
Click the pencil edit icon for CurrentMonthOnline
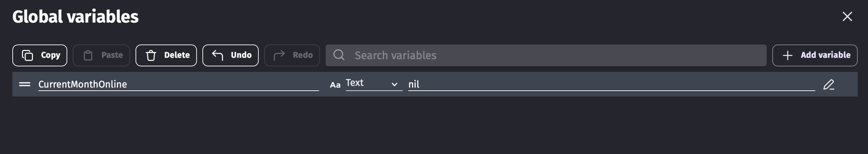pyautogui.click(x=829, y=85)
